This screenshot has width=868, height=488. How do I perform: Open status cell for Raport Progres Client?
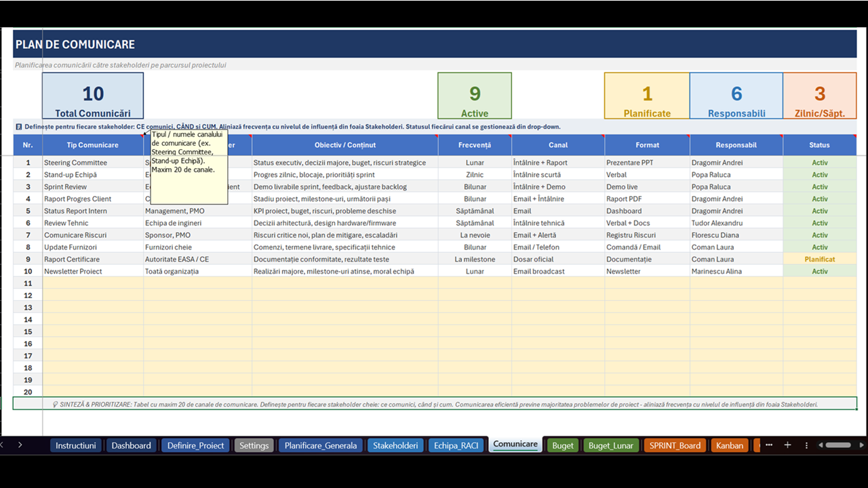coord(820,199)
